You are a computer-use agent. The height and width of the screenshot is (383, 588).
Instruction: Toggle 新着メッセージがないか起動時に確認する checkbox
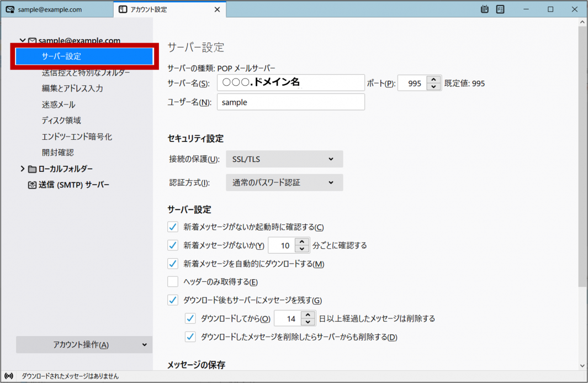coord(173,227)
